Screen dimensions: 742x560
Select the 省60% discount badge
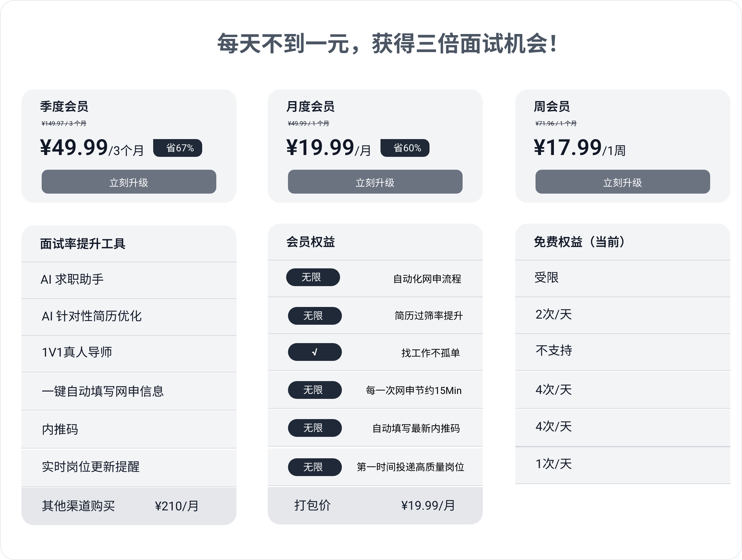point(405,148)
